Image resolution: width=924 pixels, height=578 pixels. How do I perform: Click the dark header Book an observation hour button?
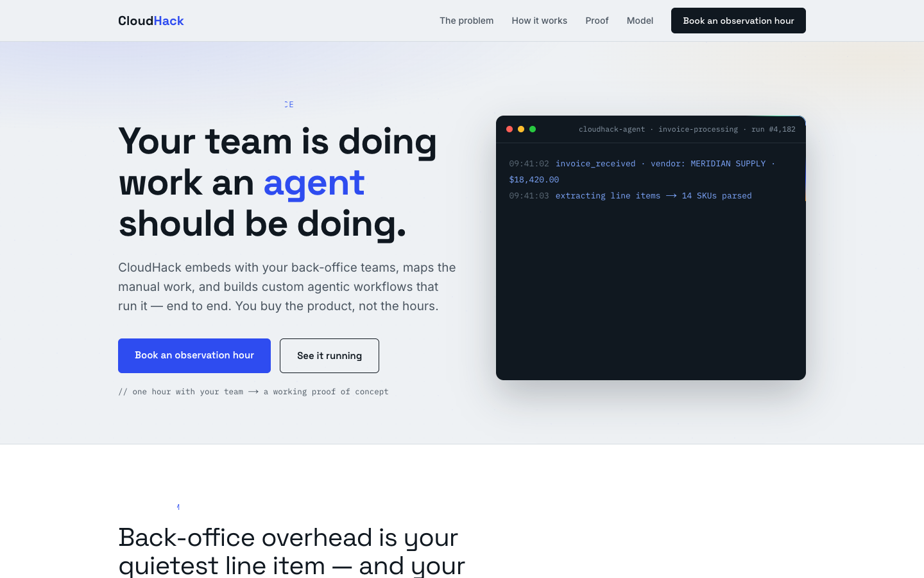tap(739, 21)
